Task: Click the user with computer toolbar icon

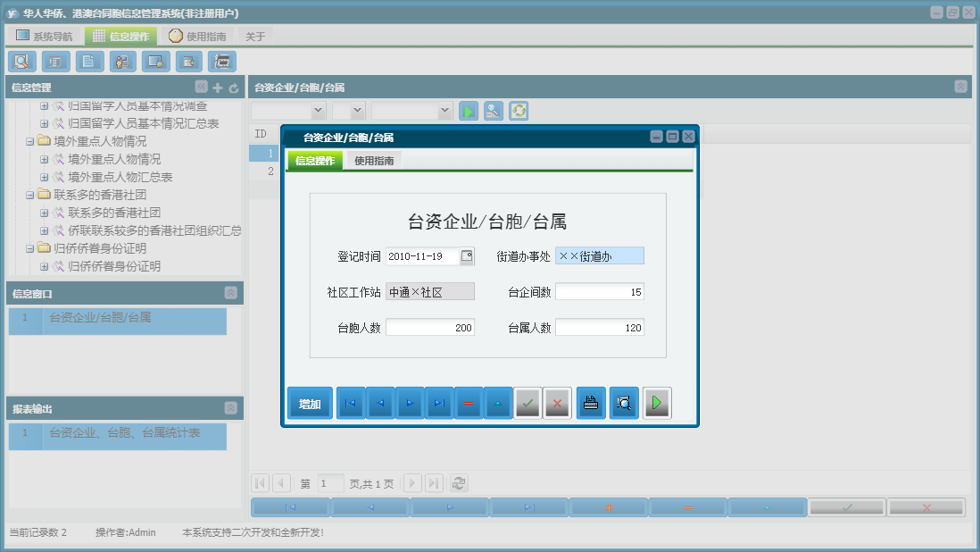Action: coord(122,62)
